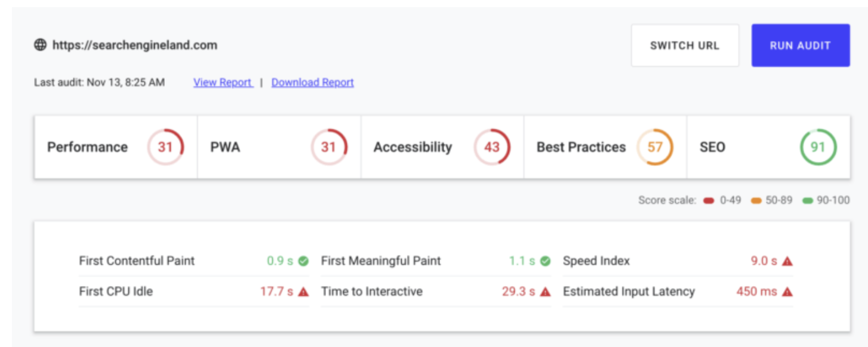Open the Download Report link
Image resolution: width=868 pixels, height=347 pixels.
pyautogui.click(x=313, y=82)
